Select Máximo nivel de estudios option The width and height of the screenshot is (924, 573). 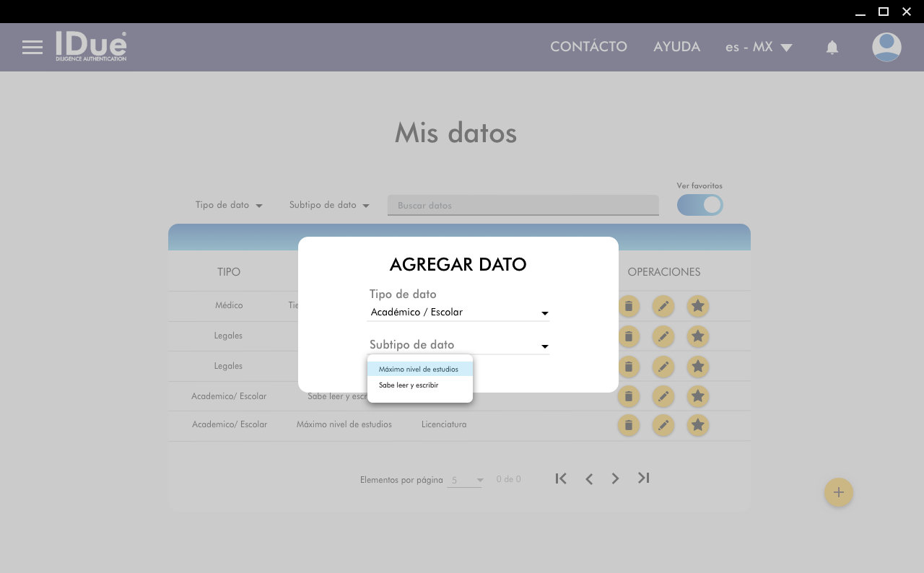pos(419,369)
